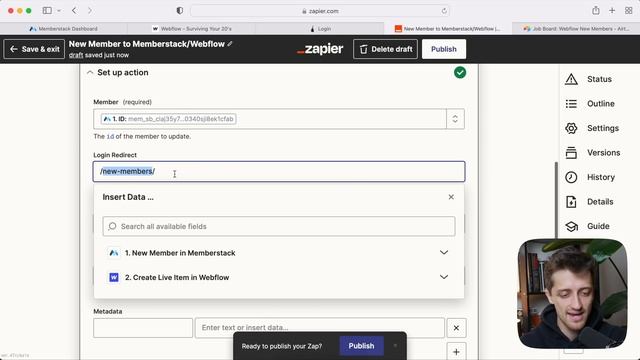Click the New Member to Memberstack/Webflow title
The image size is (640, 360).
click(x=147, y=44)
